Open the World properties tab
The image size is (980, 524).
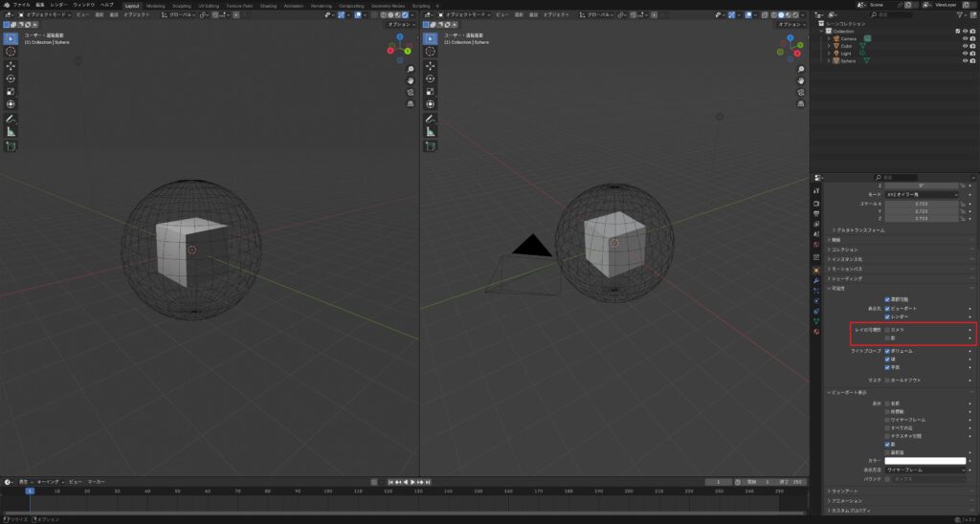pyautogui.click(x=816, y=244)
